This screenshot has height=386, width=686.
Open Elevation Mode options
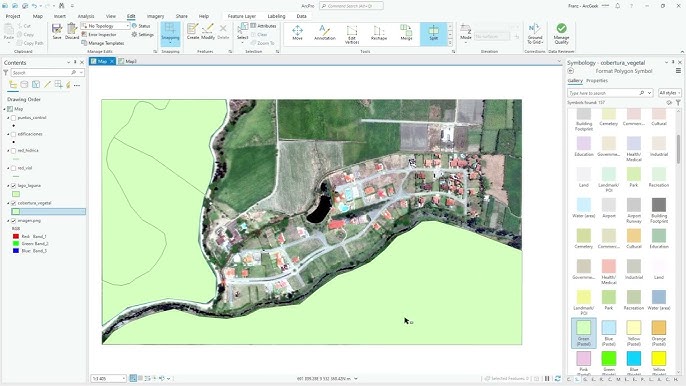pyautogui.click(x=466, y=33)
